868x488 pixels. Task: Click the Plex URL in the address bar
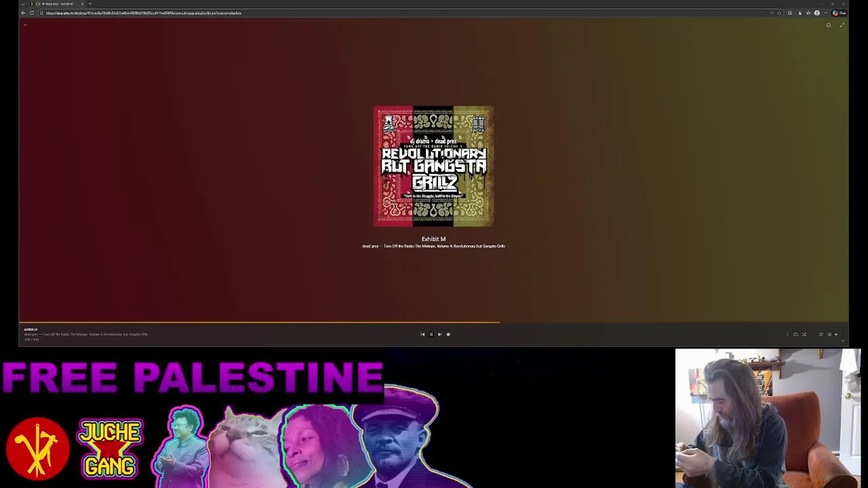pyautogui.click(x=144, y=13)
